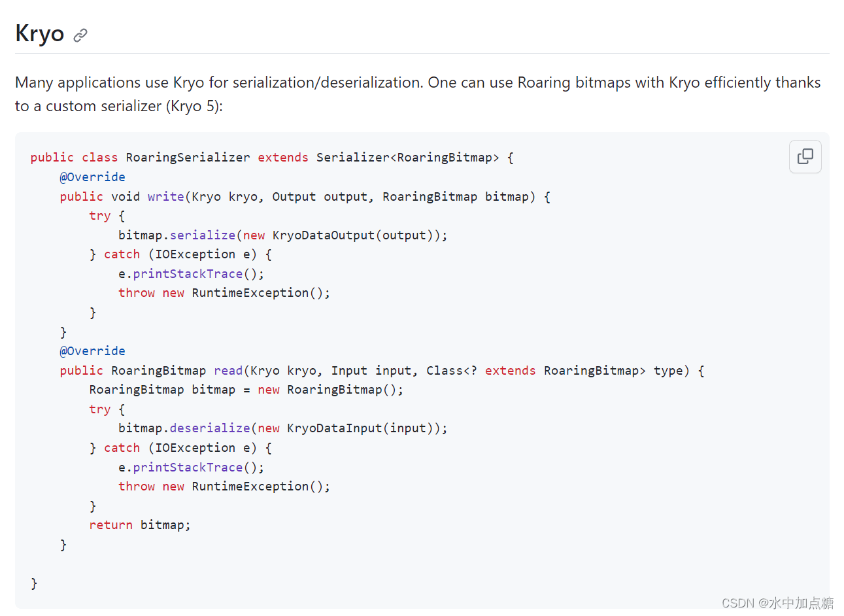Click the first "catch (IOException e)" line

pos(180,254)
